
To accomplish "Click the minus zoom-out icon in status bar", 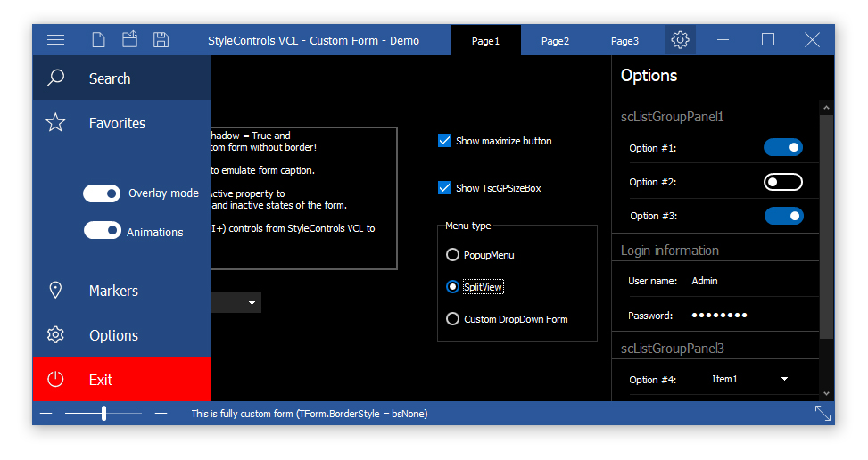I will pyautogui.click(x=46, y=414).
